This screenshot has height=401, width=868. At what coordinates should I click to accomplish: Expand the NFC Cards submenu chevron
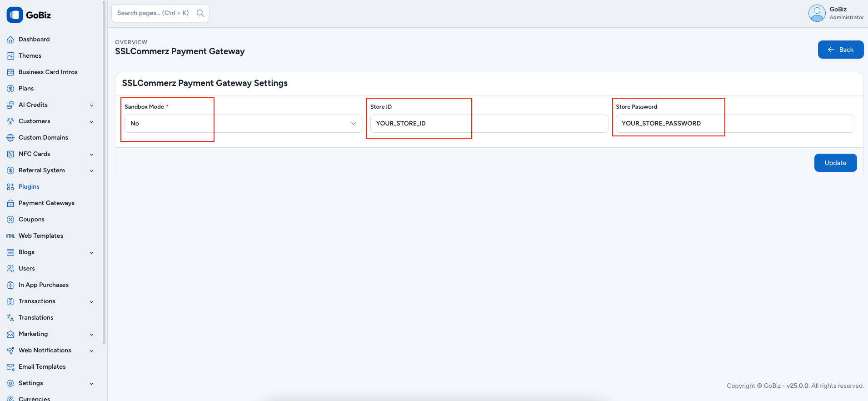[x=91, y=155]
